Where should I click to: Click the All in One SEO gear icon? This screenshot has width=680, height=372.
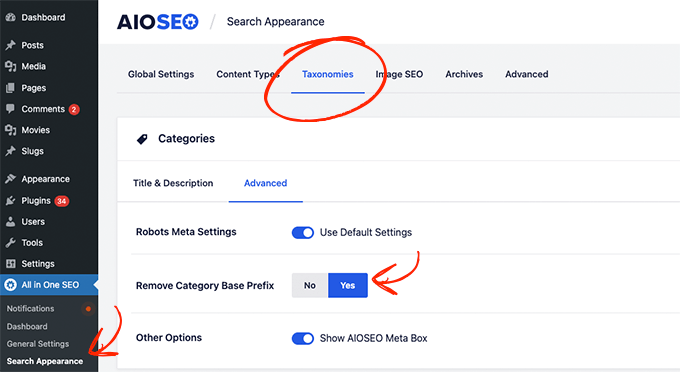click(10, 285)
